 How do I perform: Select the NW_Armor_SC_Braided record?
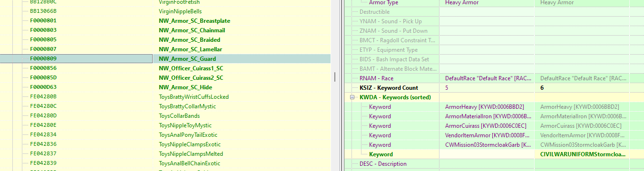click(189, 40)
